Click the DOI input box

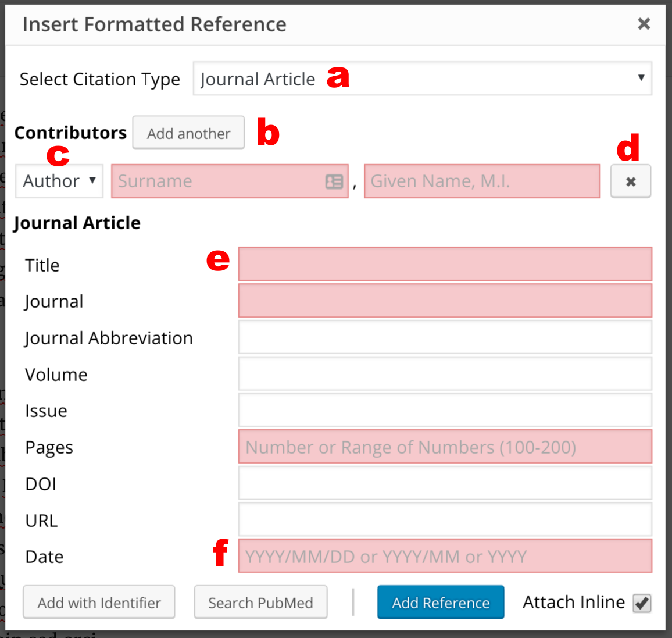445,483
